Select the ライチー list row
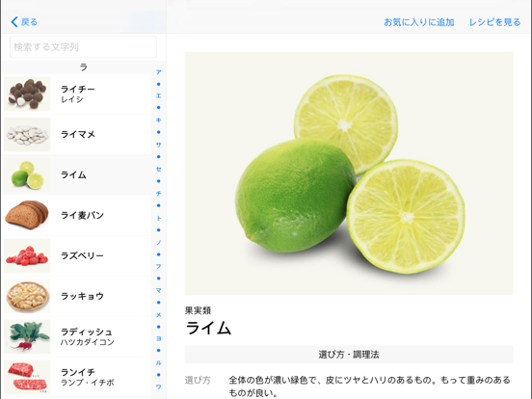The width and height of the screenshot is (532, 399). click(77, 94)
